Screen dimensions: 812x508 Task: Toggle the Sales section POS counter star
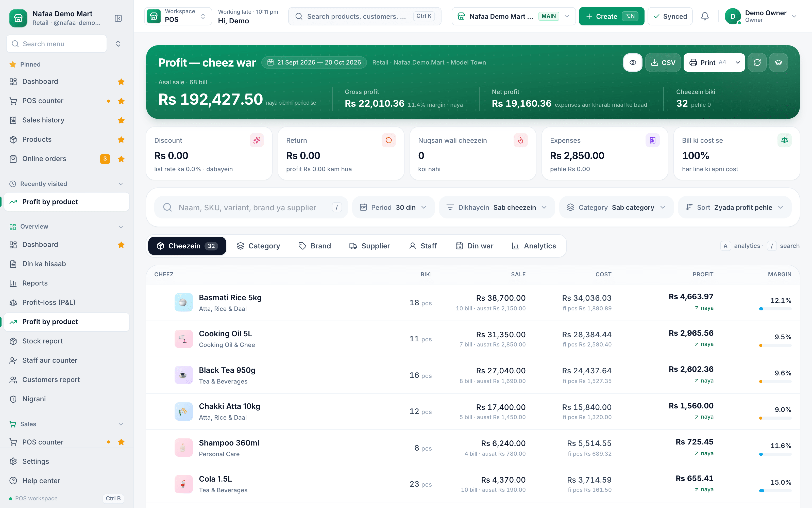pyautogui.click(x=122, y=442)
